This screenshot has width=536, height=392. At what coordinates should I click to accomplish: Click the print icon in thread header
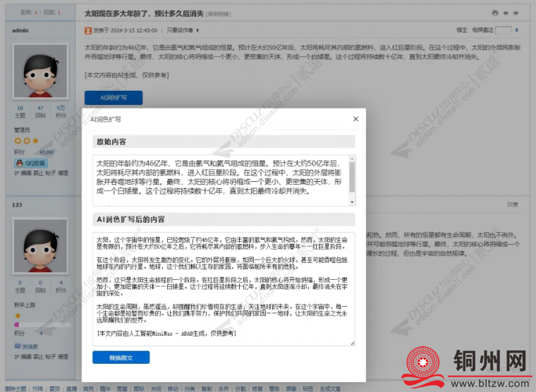pyautogui.click(x=495, y=13)
